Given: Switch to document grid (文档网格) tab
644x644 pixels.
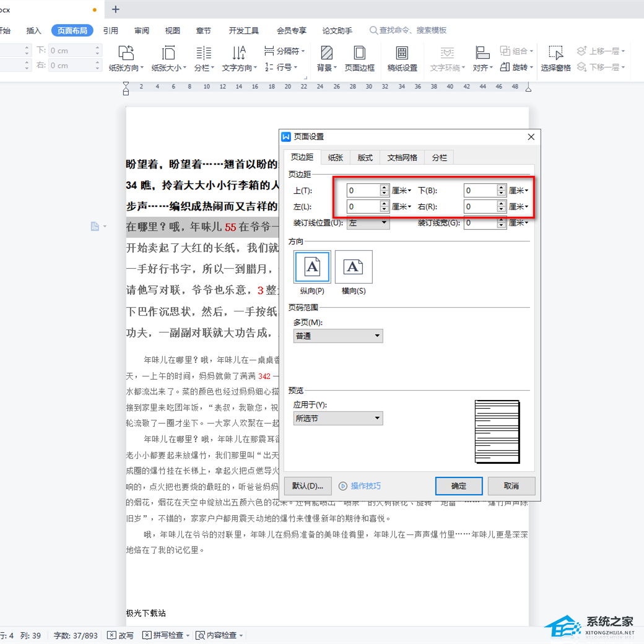Looking at the screenshot, I should click(x=402, y=158).
